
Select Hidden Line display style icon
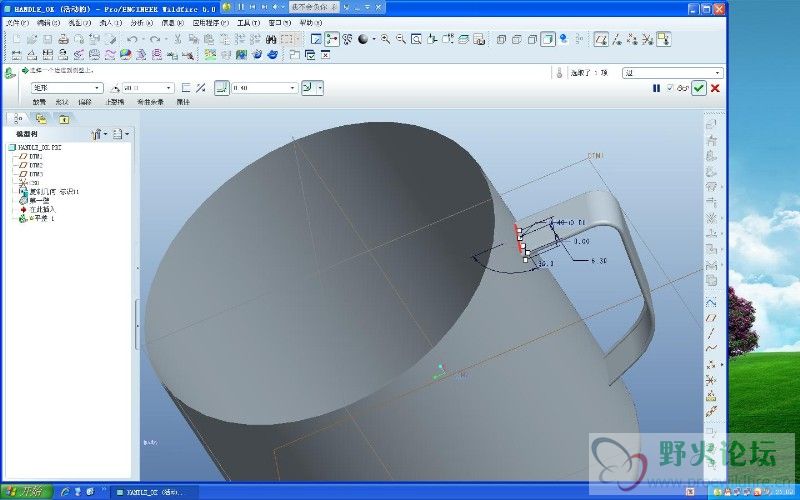(517, 39)
